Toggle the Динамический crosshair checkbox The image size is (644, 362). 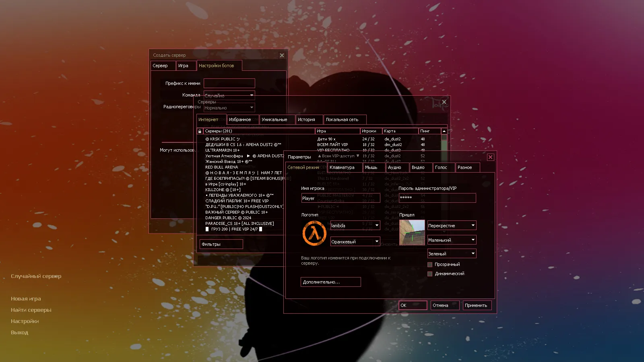click(430, 274)
